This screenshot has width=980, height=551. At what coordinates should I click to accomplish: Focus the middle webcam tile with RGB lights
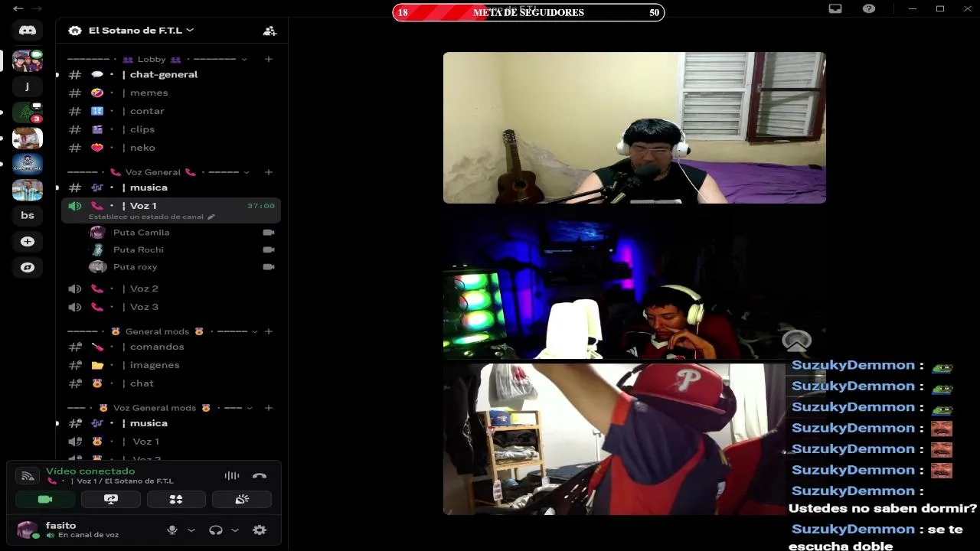(634, 282)
